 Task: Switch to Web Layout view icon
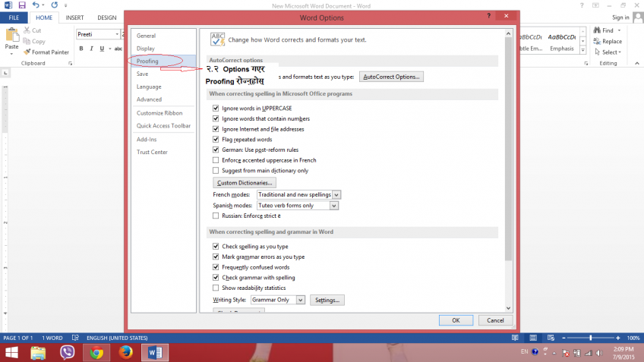tap(551, 338)
